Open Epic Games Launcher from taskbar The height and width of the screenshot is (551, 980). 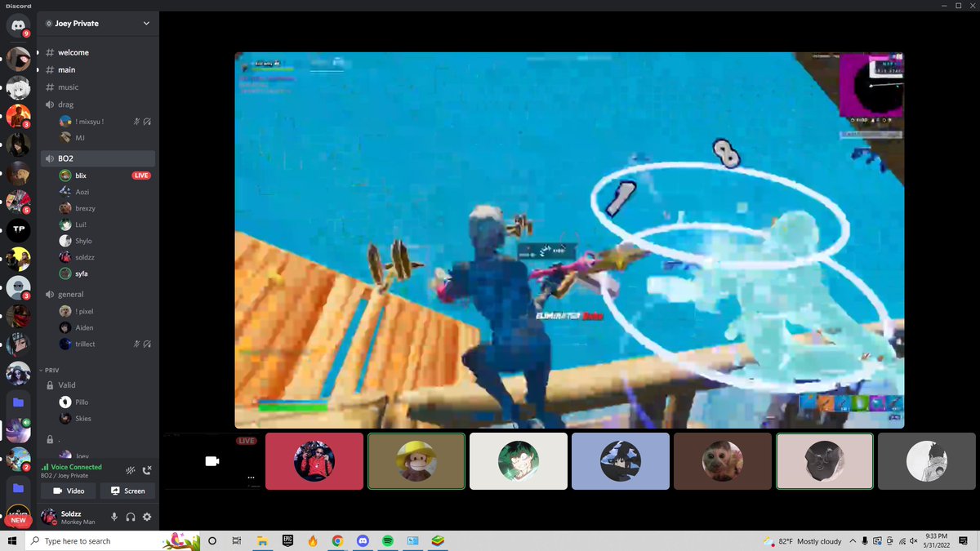point(287,540)
